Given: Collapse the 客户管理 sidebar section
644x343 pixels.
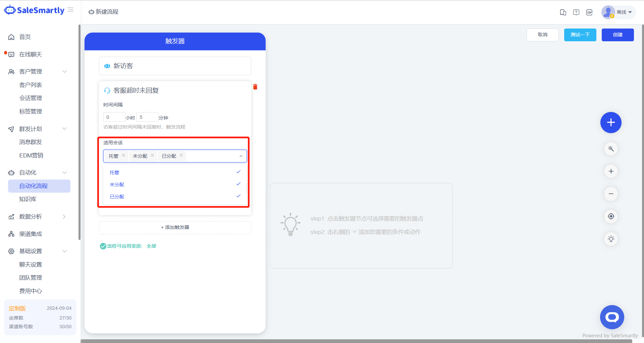Looking at the screenshot, I should 64,71.
